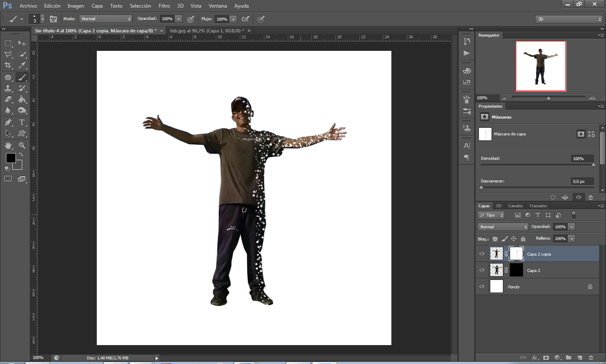Open the Selección menu
606x364 pixels.
click(x=140, y=6)
